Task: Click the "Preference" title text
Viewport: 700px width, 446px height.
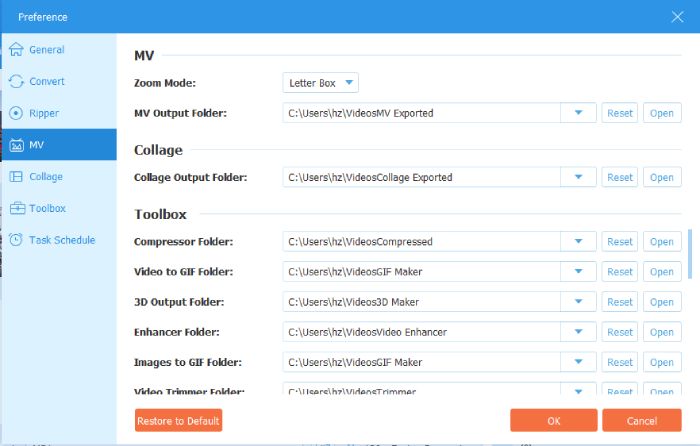Action: point(43,17)
